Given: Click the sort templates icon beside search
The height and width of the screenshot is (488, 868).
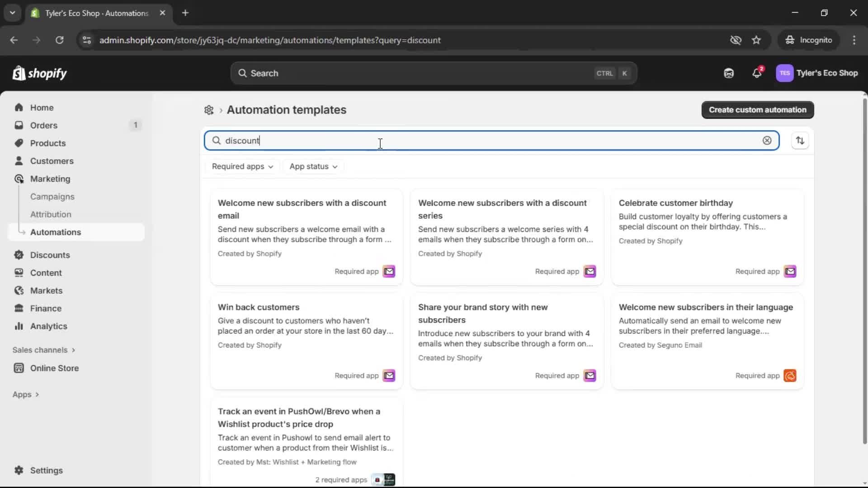Looking at the screenshot, I should point(800,141).
